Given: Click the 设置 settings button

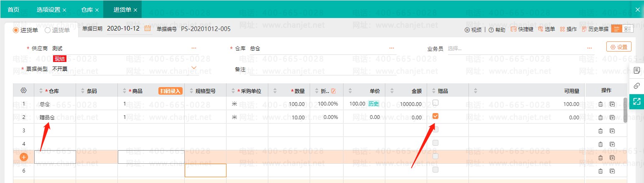Looking at the screenshot, I should tap(619, 46).
